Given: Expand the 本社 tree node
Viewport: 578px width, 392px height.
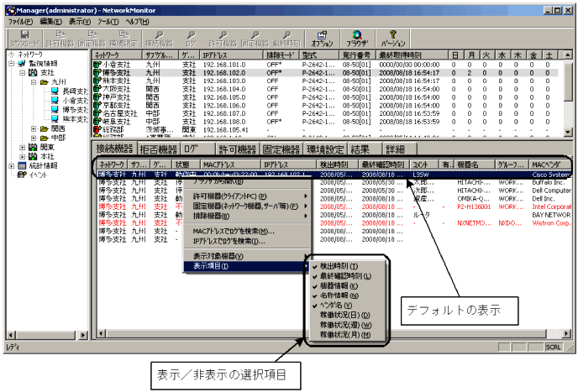Looking at the screenshot, I should pyautogui.click(x=23, y=156).
